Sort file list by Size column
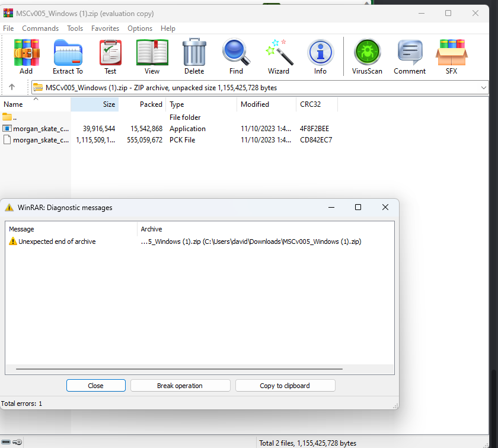This screenshot has width=498, height=448. click(x=95, y=104)
